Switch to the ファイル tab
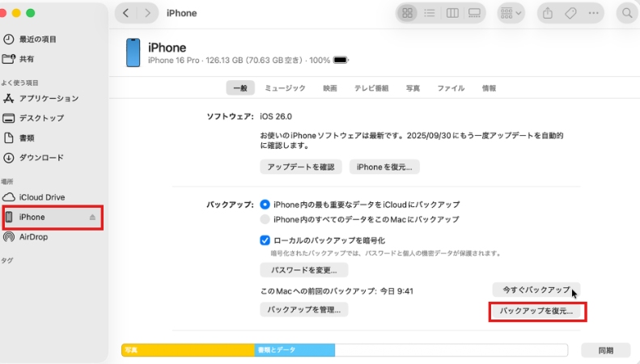Viewport: 640px width, 364px height. [451, 88]
